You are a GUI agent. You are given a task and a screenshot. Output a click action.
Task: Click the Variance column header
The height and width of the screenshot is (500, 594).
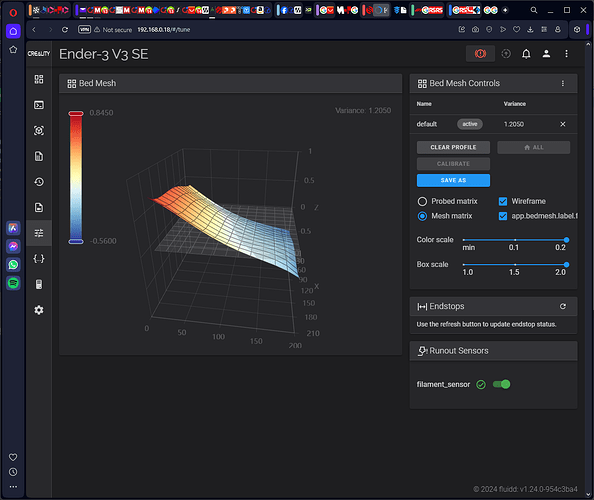pos(514,104)
